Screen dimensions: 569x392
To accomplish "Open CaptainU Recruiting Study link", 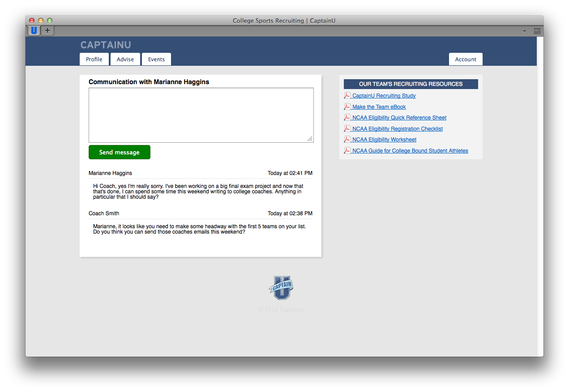I will click(384, 96).
